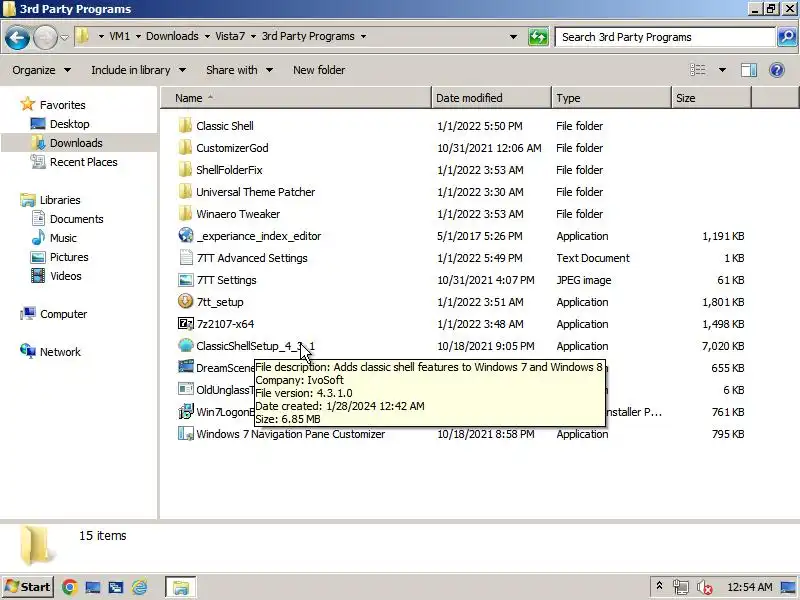Change the view with the view icon
This screenshot has width=800, height=600.
click(698, 70)
